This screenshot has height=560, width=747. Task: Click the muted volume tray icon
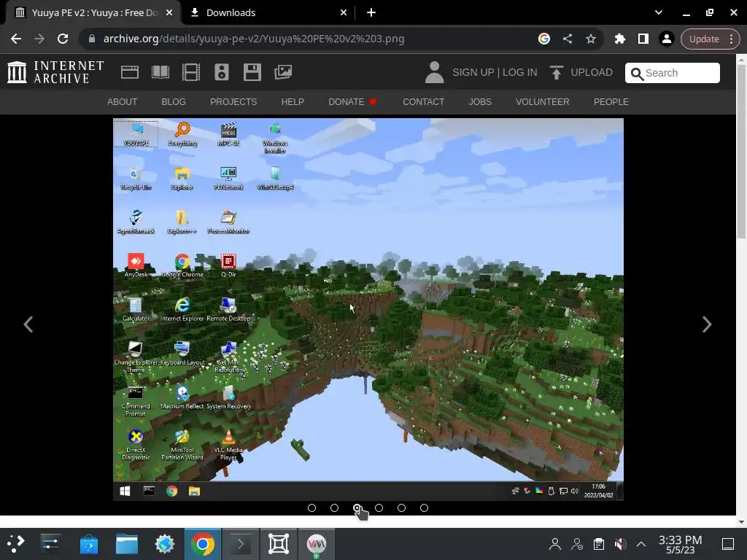[x=620, y=544]
